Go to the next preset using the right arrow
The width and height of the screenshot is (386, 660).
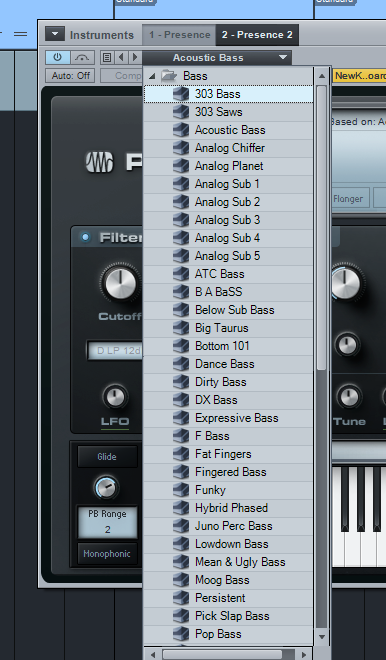(135, 57)
